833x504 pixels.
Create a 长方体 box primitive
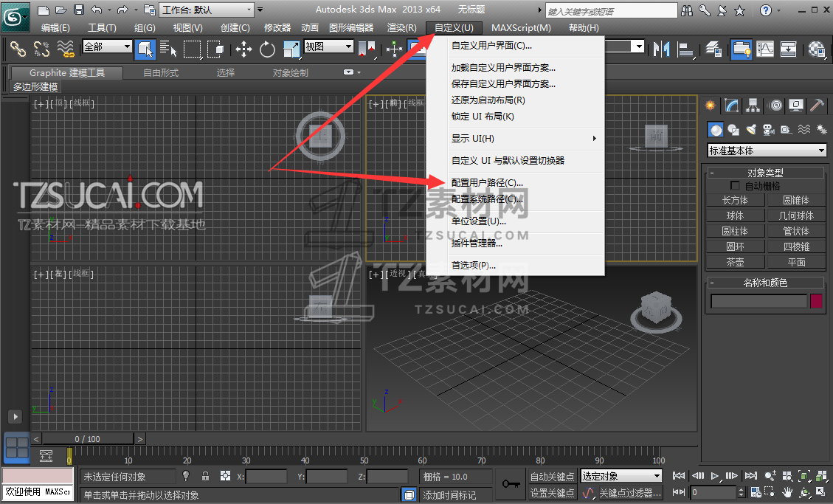tap(736, 200)
